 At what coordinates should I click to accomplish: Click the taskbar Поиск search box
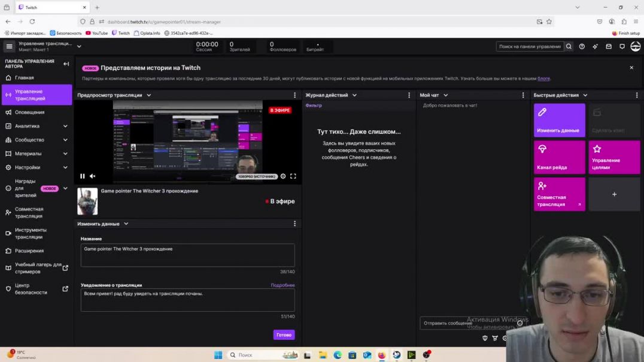263,355
